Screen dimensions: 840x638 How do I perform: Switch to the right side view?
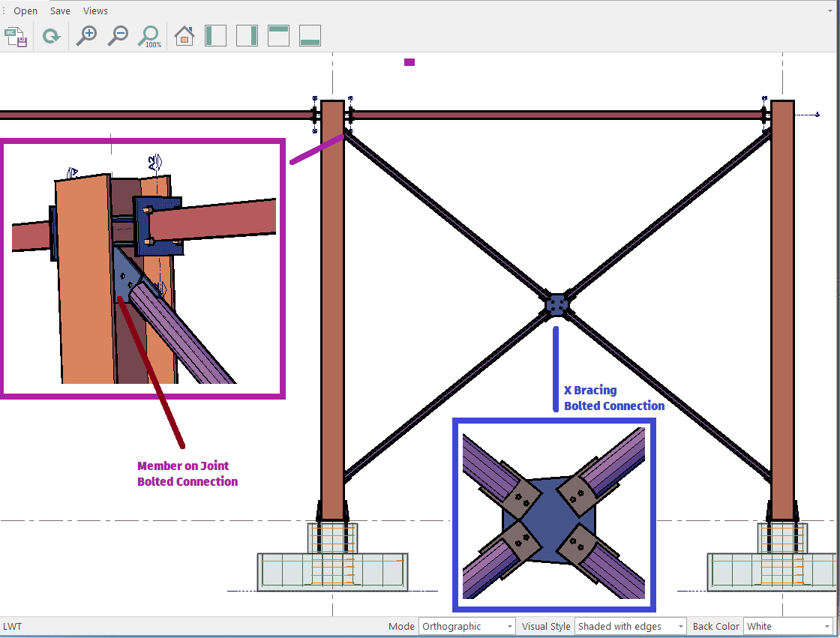[247, 36]
